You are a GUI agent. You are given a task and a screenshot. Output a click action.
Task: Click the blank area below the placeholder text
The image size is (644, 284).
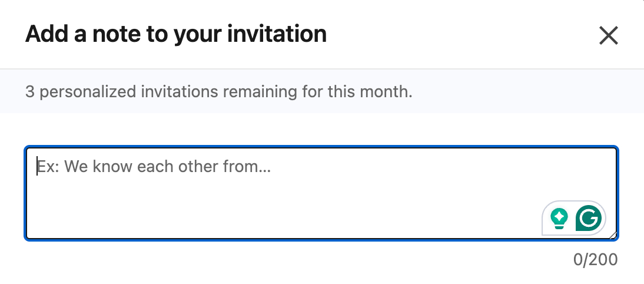coord(235,206)
